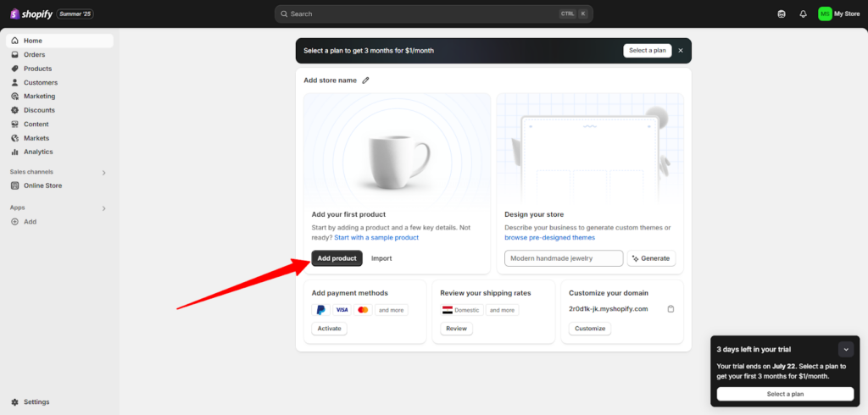Click the pencil icon beside Add store name
Screen dimensions: 868x415
point(366,80)
